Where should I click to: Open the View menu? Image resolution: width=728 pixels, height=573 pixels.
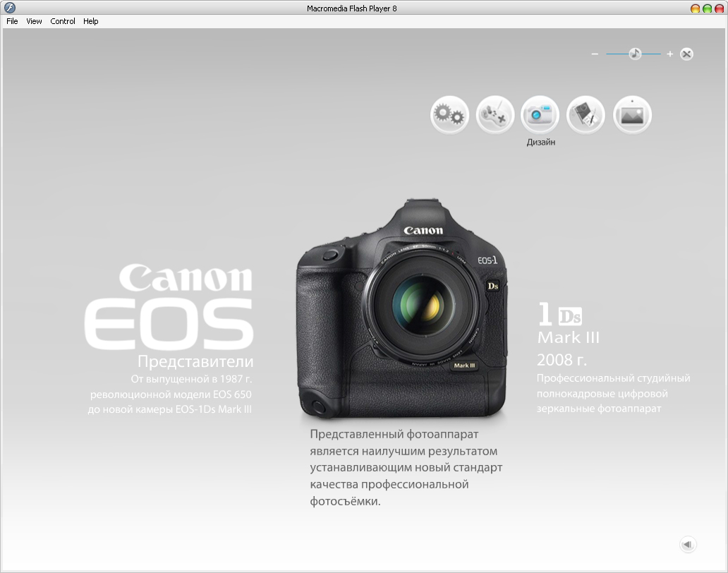[x=33, y=21]
